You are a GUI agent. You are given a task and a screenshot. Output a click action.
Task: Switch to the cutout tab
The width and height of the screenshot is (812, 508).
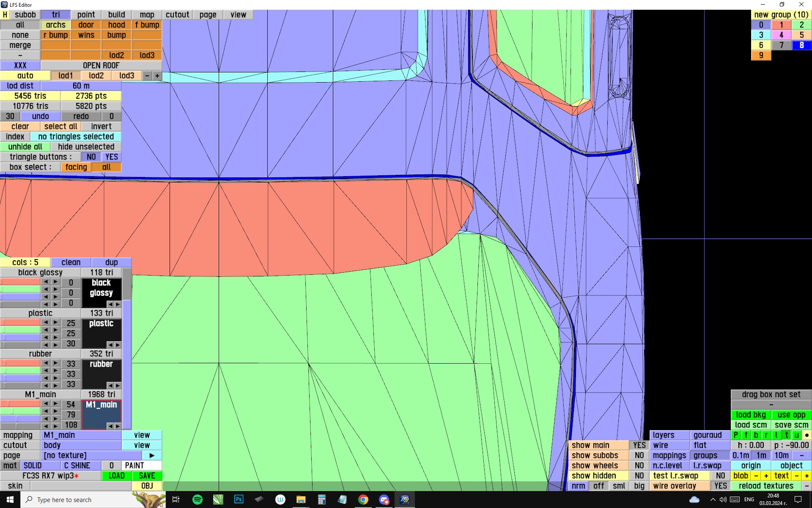click(x=177, y=15)
